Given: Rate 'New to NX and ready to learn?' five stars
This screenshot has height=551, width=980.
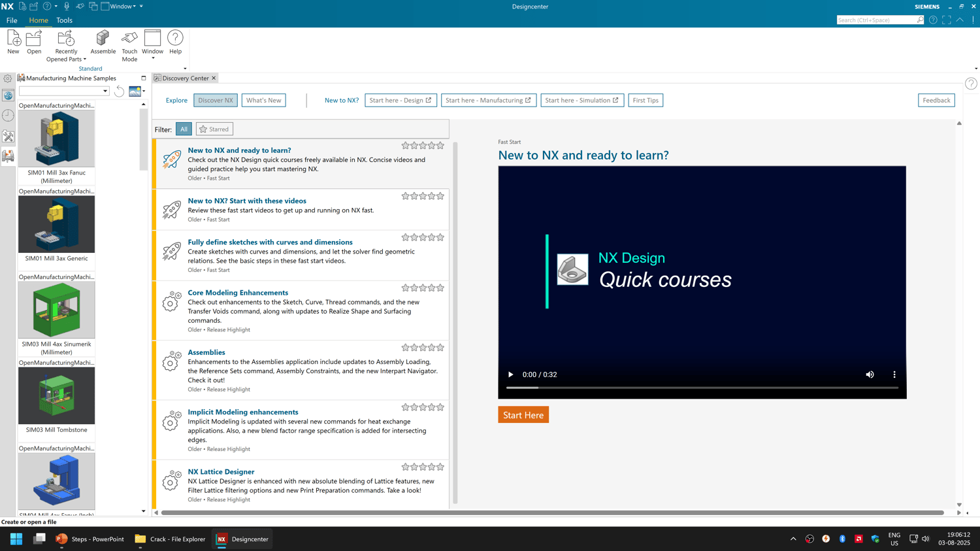Looking at the screenshot, I should 440,146.
